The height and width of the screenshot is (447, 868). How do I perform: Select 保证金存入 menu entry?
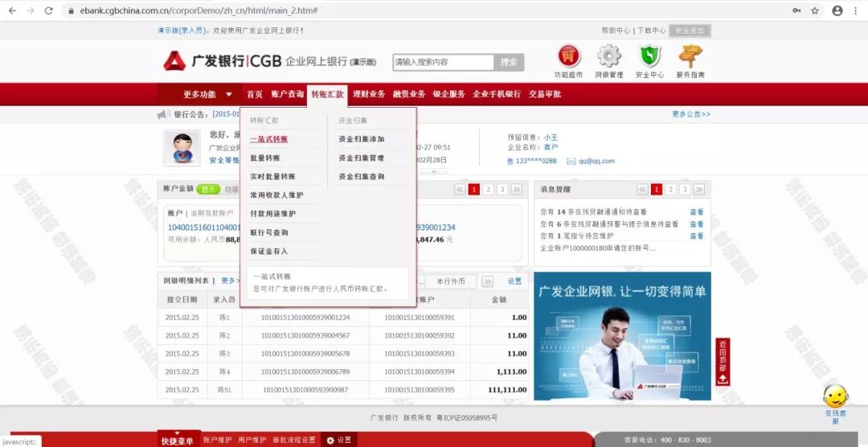click(269, 252)
